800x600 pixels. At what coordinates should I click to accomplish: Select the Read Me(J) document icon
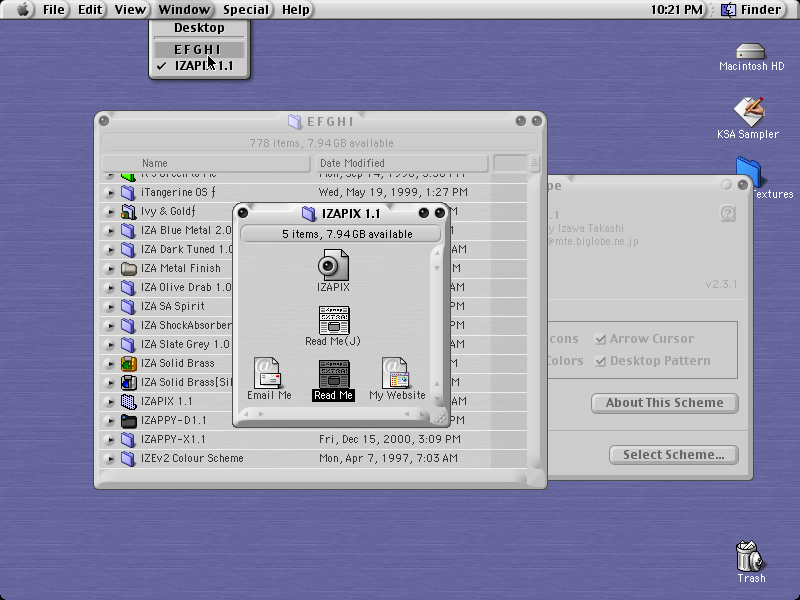pos(334,320)
